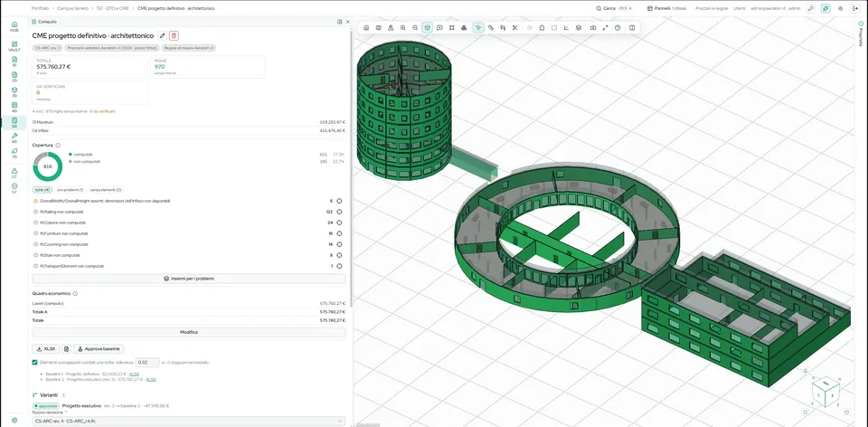The height and width of the screenshot is (427, 868).
Task: Open the Cerca search box
Action: point(614,8)
